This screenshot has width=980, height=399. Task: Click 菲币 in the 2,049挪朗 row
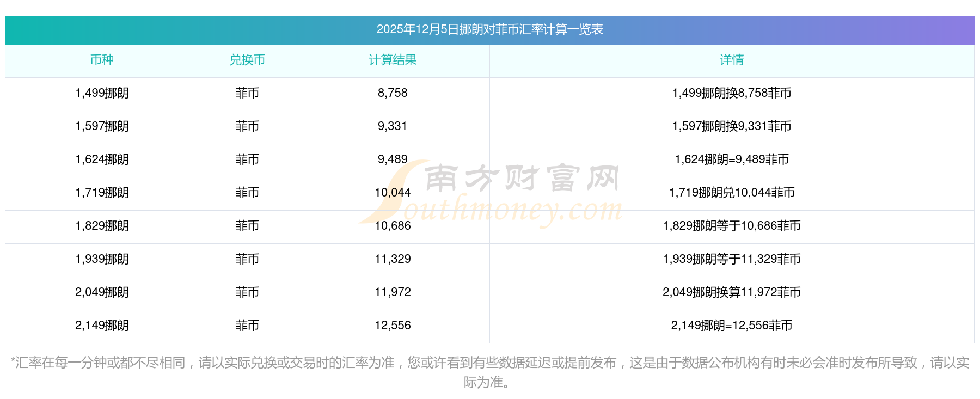247,292
